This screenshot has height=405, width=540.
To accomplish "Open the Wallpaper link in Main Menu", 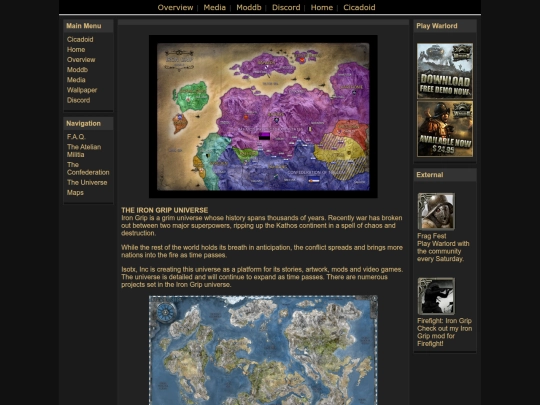I will pyautogui.click(x=82, y=90).
